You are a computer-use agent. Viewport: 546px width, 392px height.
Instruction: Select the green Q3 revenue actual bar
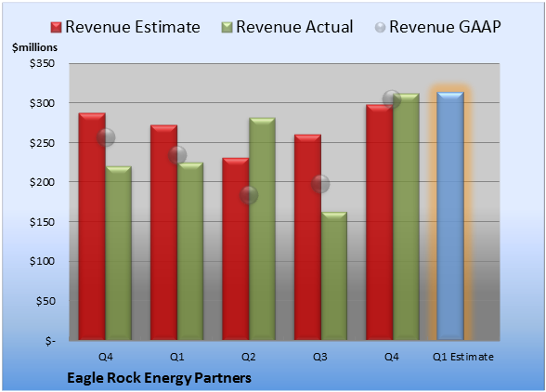coord(333,276)
